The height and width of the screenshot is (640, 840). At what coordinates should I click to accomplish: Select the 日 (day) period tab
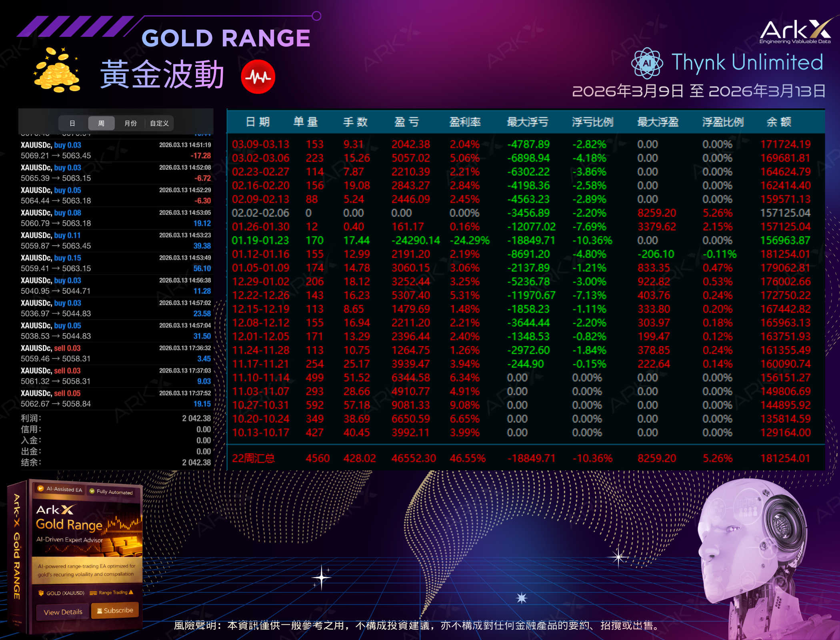(x=72, y=123)
